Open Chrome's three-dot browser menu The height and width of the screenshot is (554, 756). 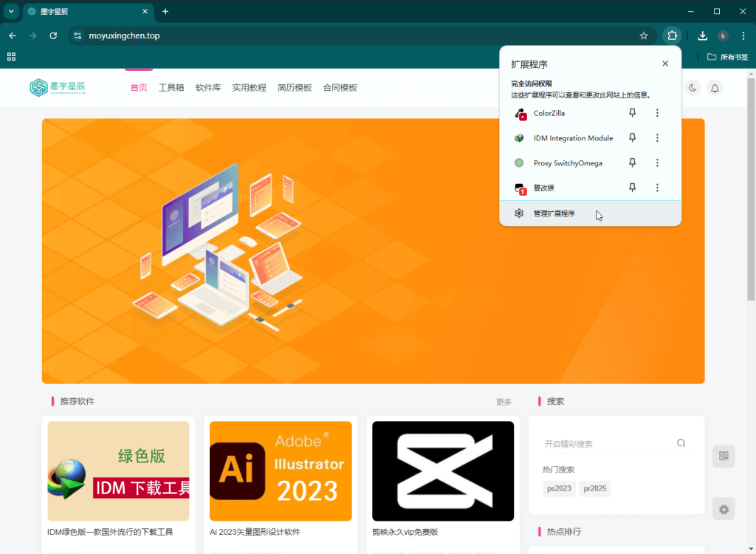pos(743,35)
